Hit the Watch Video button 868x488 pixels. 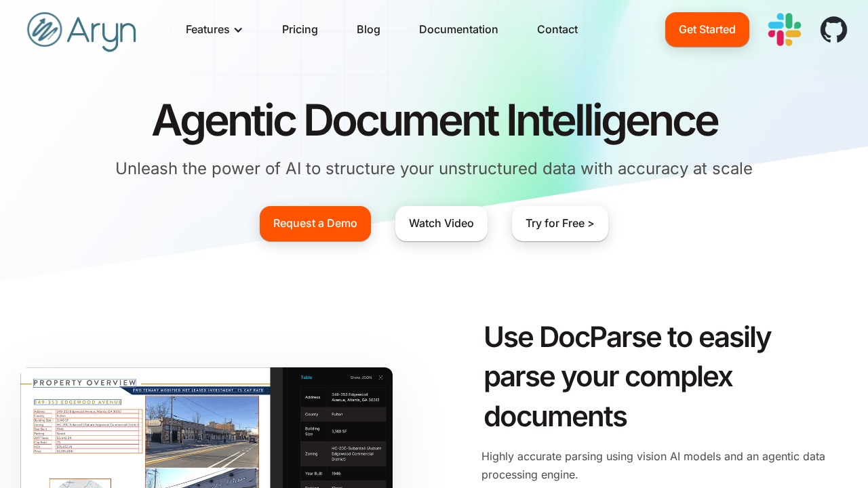[441, 224]
